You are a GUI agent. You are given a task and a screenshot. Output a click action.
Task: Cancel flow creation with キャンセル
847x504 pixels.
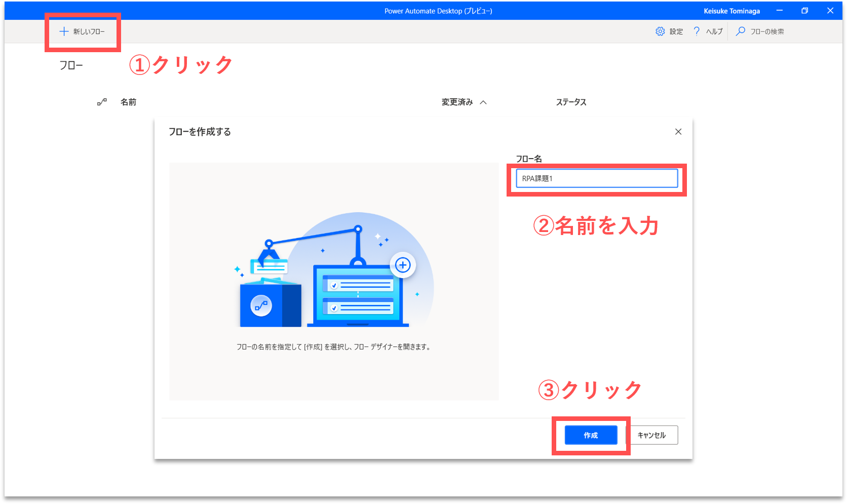click(x=651, y=435)
